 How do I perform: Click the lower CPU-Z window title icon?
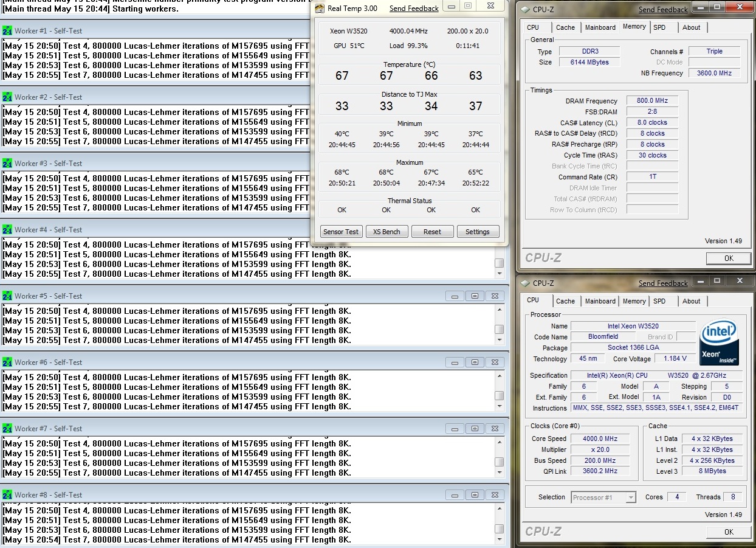tap(524, 283)
